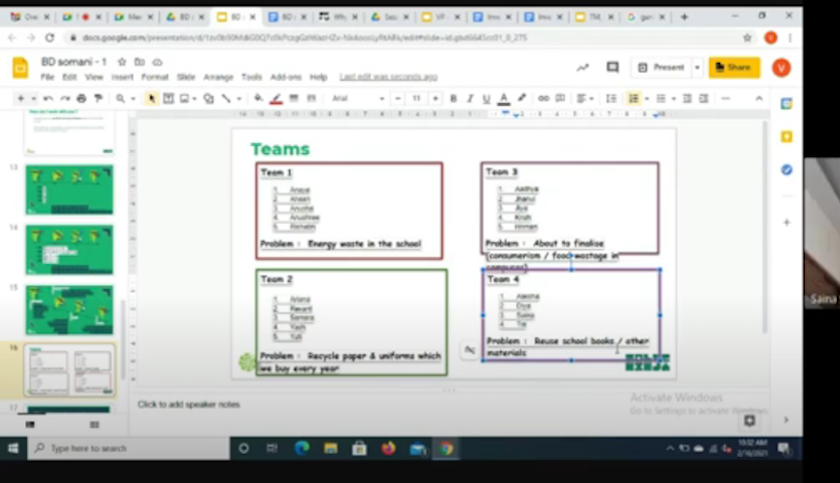This screenshot has height=483, width=840.
Task: Open the Tools menu
Action: [x=251, y=77]
